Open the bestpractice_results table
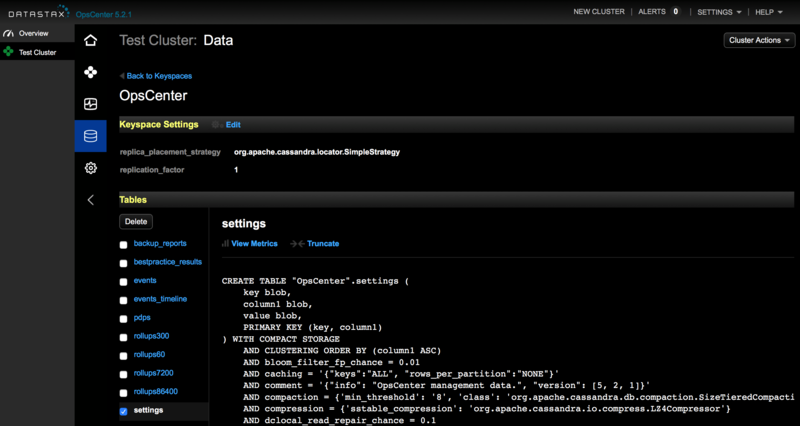Screen dimensions: 800x426 point(168,262)
